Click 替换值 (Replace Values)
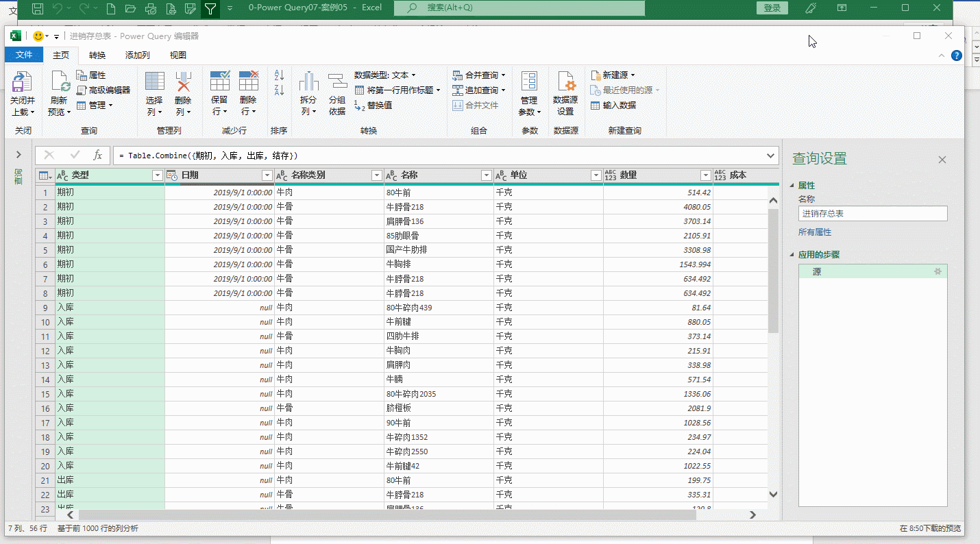 373,105
